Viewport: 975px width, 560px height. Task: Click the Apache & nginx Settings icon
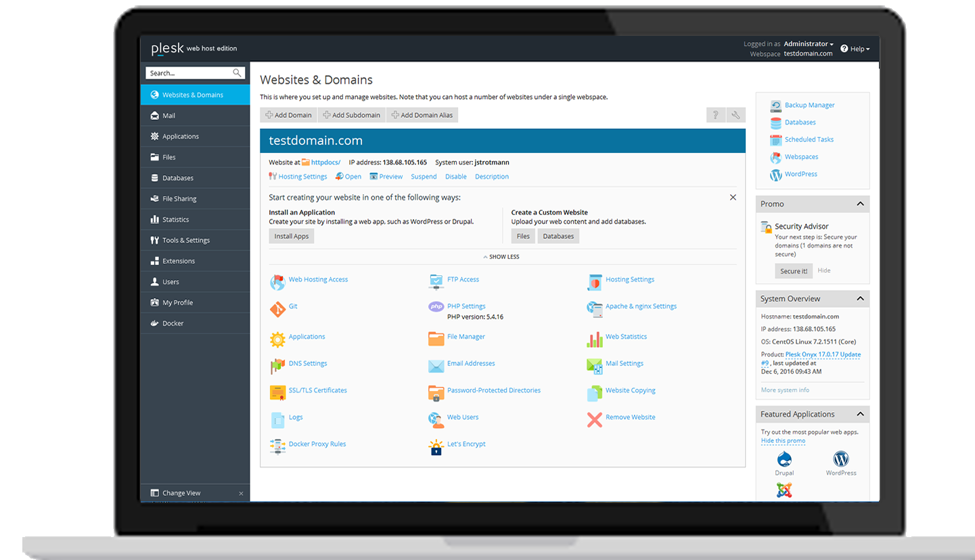point(594,309)
